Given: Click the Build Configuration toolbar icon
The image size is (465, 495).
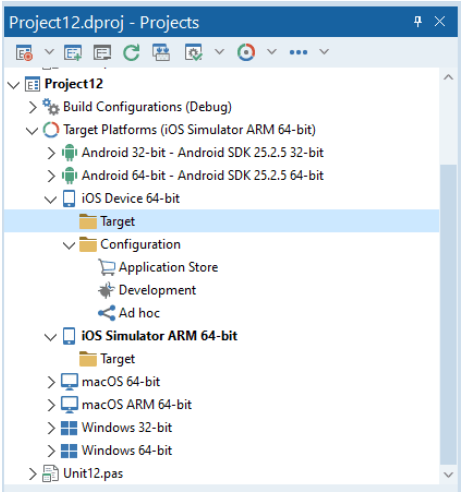Looking at the screenshot, I should click(193, 52).
